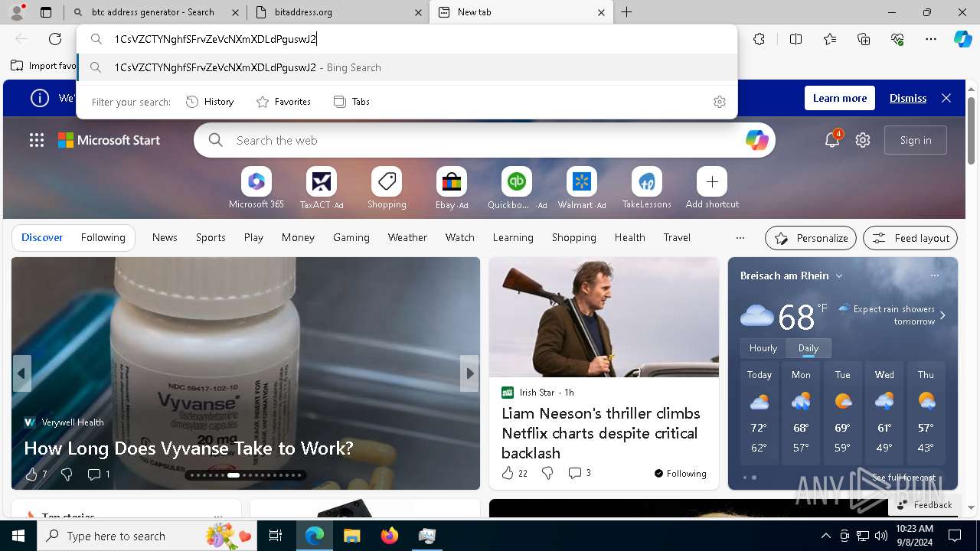Click the Sign in button
The width and height of the screenshot is (980, 551).
click(x=916, y=140)
